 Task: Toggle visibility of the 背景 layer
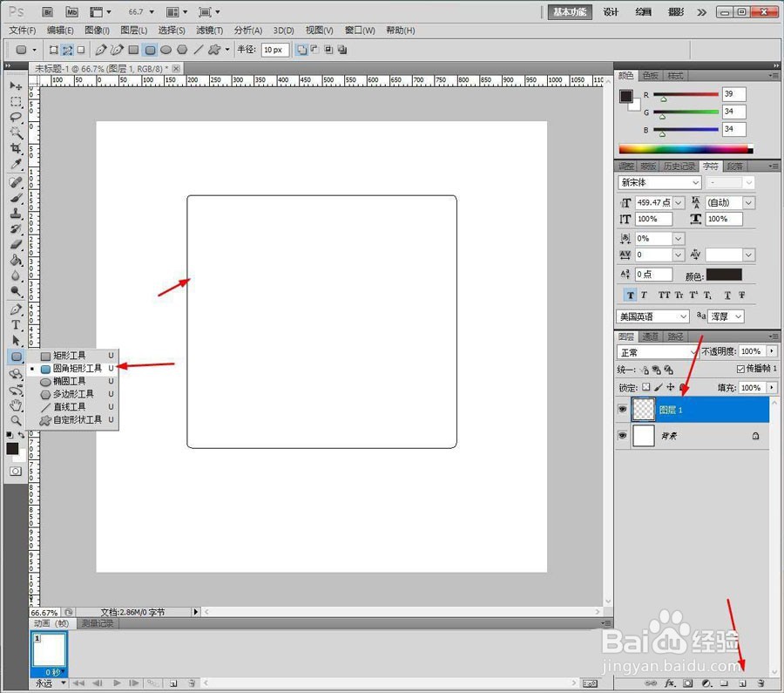623,435
